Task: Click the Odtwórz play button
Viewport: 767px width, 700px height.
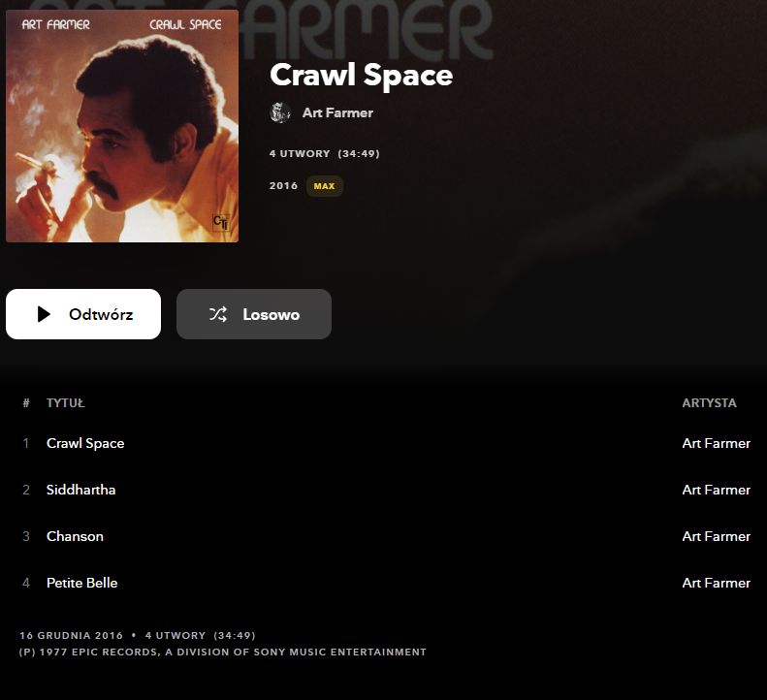Action: coord(83,314)
